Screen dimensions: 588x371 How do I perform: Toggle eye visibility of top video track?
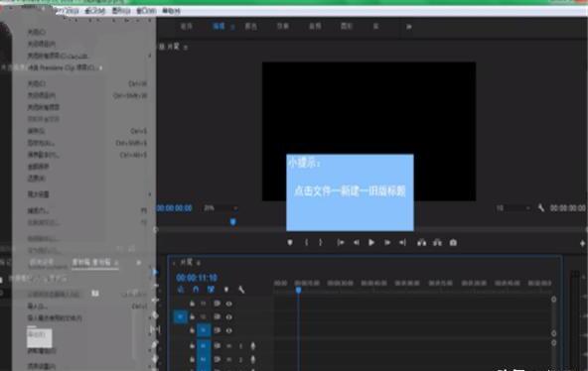(228, 304)
